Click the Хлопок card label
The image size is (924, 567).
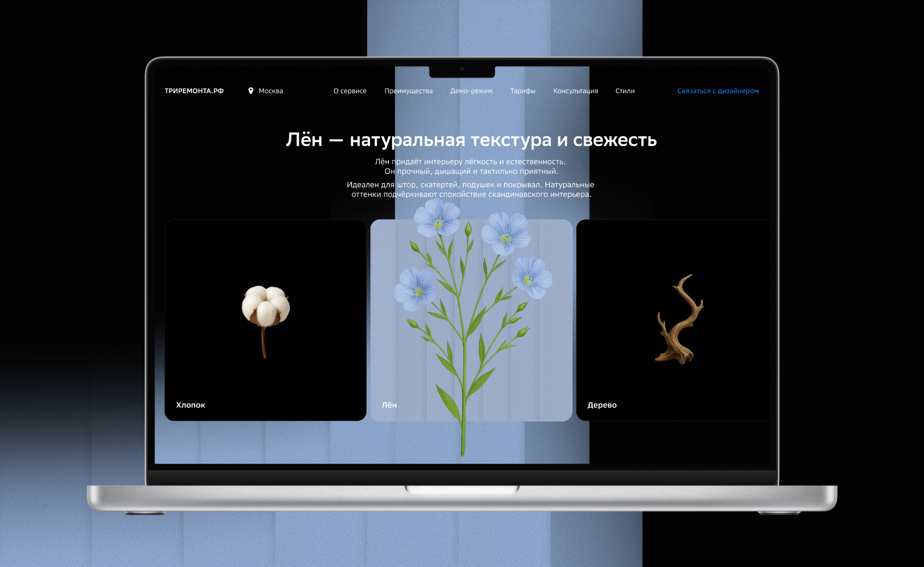pos(191,405)
